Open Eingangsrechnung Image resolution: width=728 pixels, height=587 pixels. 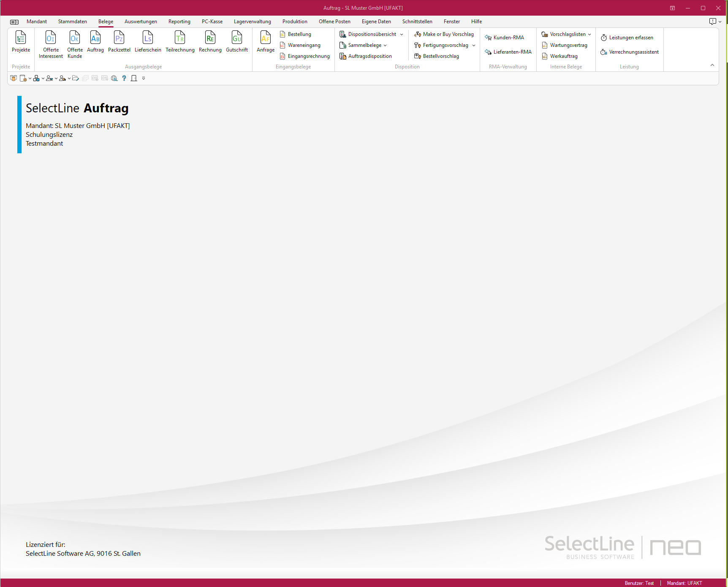[305, 56]
